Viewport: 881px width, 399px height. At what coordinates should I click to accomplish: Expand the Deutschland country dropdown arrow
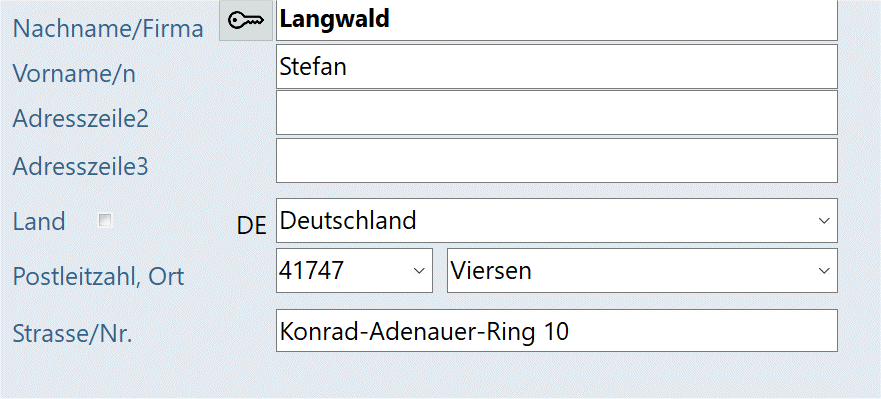[x=824, y=220]
